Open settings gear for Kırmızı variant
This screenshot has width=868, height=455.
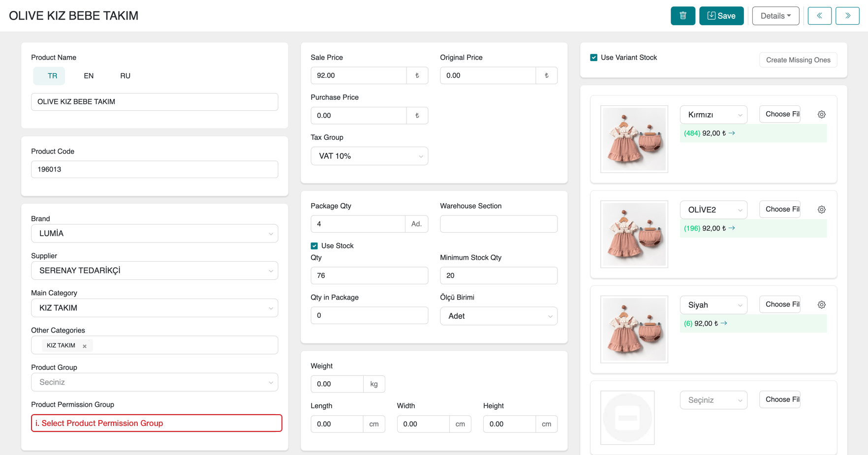tap(821, 115)
